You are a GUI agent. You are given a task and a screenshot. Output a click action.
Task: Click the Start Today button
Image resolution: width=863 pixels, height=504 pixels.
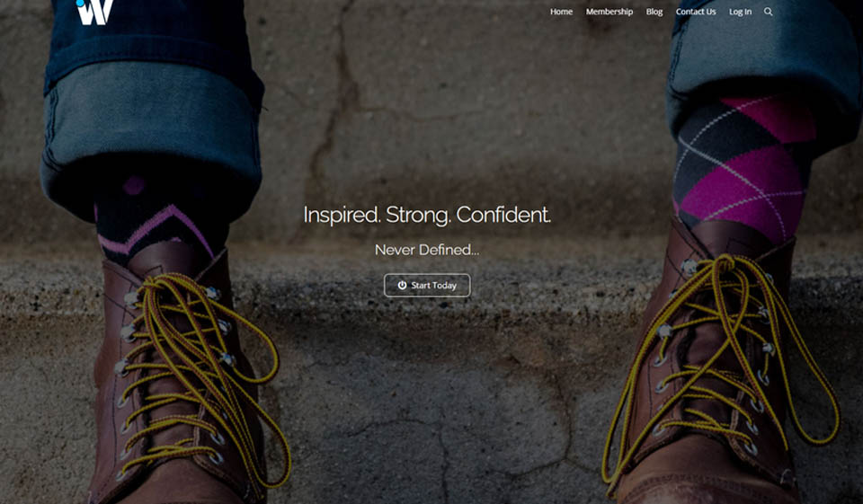click(427, 285)
